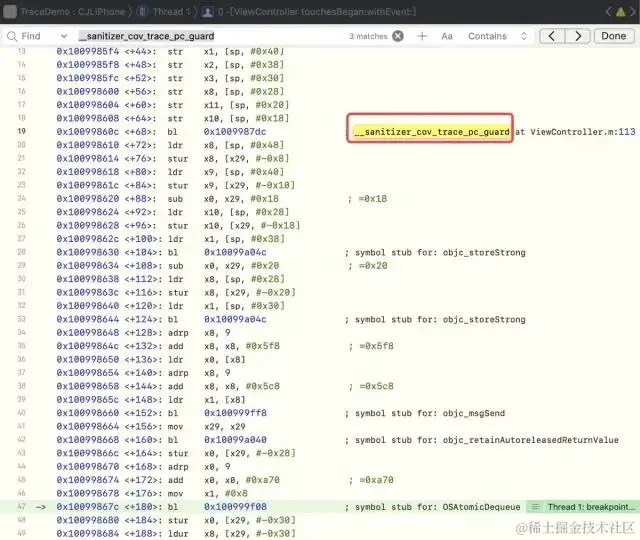Click the Thread 1 icon in the jump bar
Image resolution: width=640 pixels, height=540 pixels.
[142, 12]
